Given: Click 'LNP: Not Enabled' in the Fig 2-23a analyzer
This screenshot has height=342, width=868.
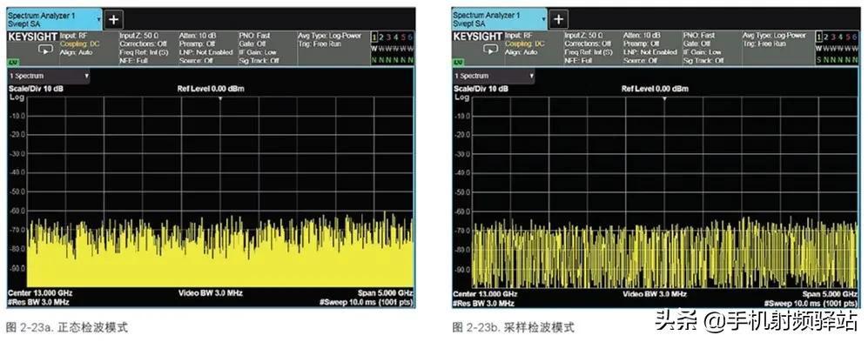Looking at the screenshot, I should (x=205, y=52).
